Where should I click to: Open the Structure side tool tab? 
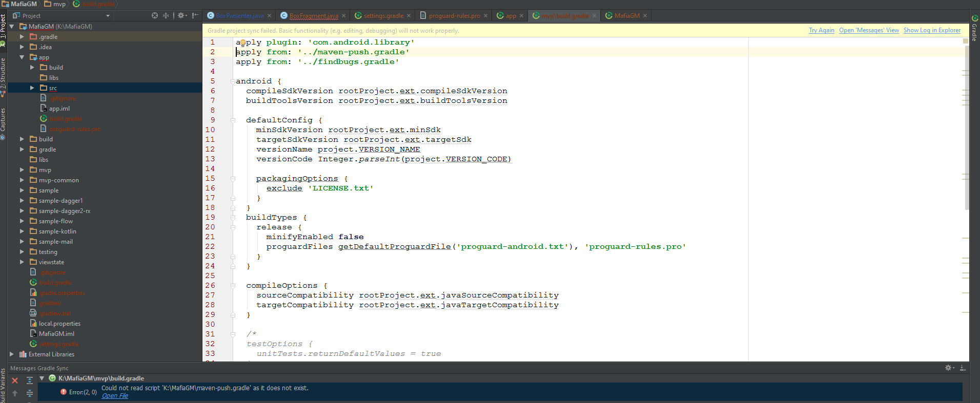click(x=3, y=74)
